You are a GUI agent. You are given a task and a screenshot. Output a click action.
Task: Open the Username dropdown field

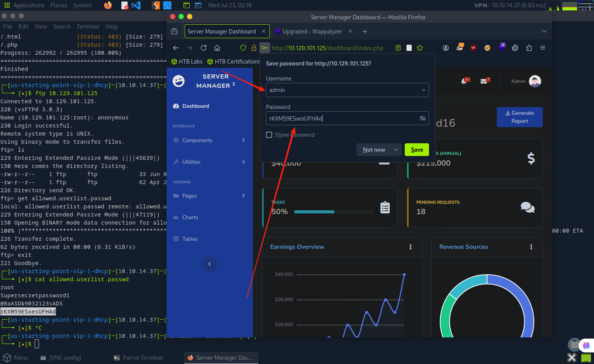point(347,90)
